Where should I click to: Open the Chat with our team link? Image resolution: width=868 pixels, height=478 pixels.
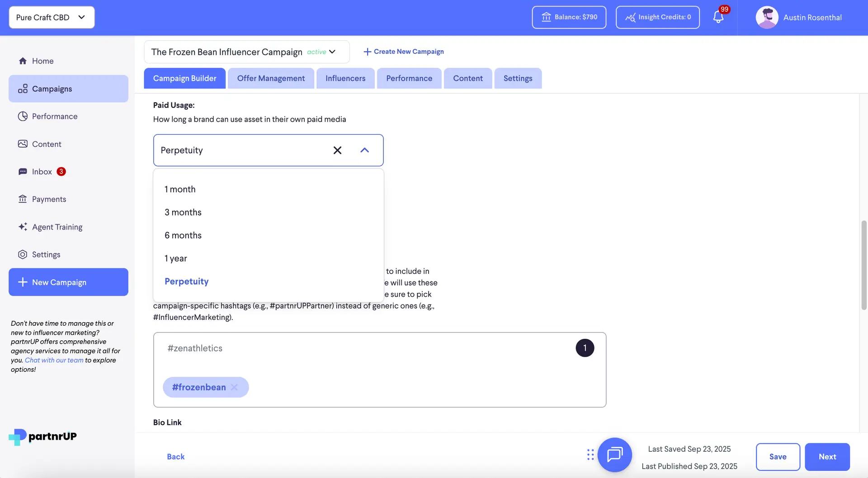pos(53,360)
